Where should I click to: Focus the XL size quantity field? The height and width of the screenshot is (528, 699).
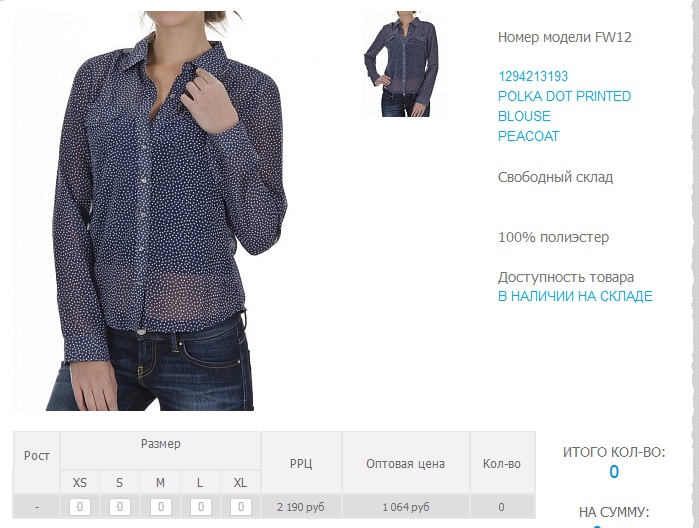(241, 507)
